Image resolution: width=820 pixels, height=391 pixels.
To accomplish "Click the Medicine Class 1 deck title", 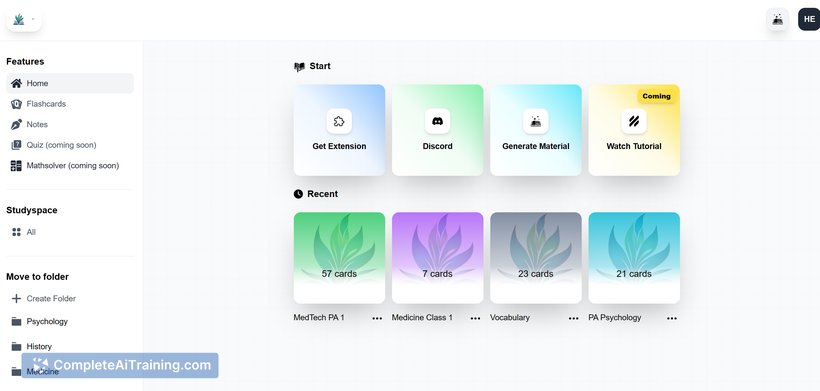I will click(x=422, y=317).
